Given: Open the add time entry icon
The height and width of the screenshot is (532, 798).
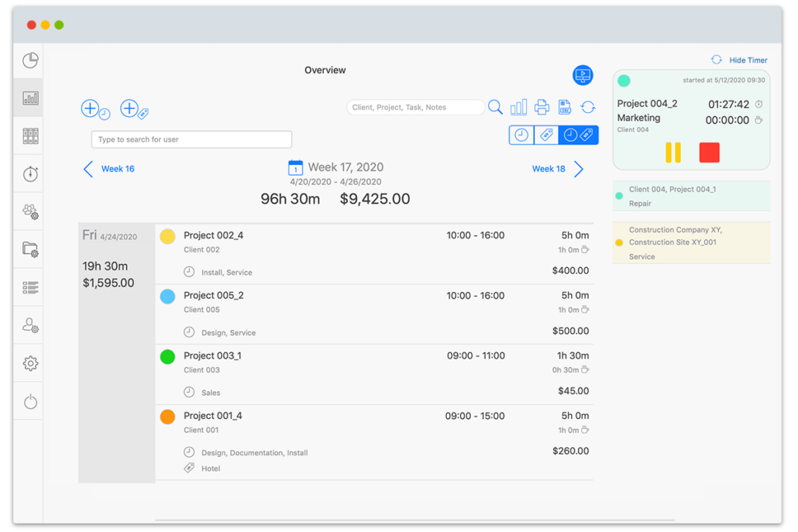Looking at the screenshot, I should pos(91,108).
